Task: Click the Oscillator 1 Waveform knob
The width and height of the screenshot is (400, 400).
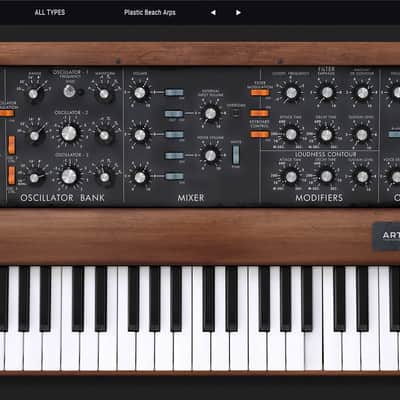Action: [104, 94]
